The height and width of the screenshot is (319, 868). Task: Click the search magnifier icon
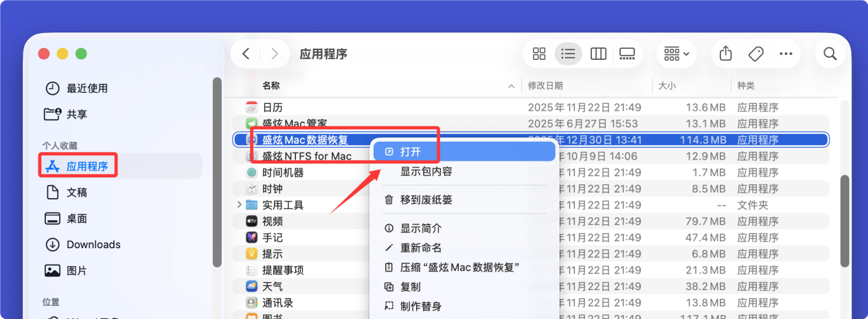[830, 54]
